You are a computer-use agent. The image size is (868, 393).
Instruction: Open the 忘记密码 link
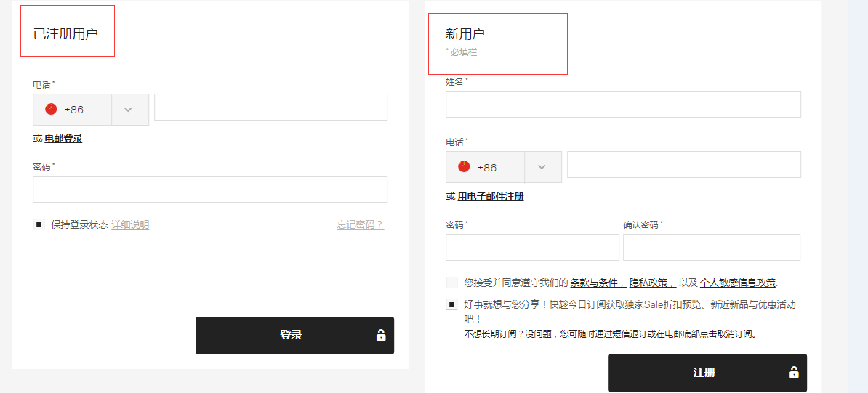coord(359,225)
